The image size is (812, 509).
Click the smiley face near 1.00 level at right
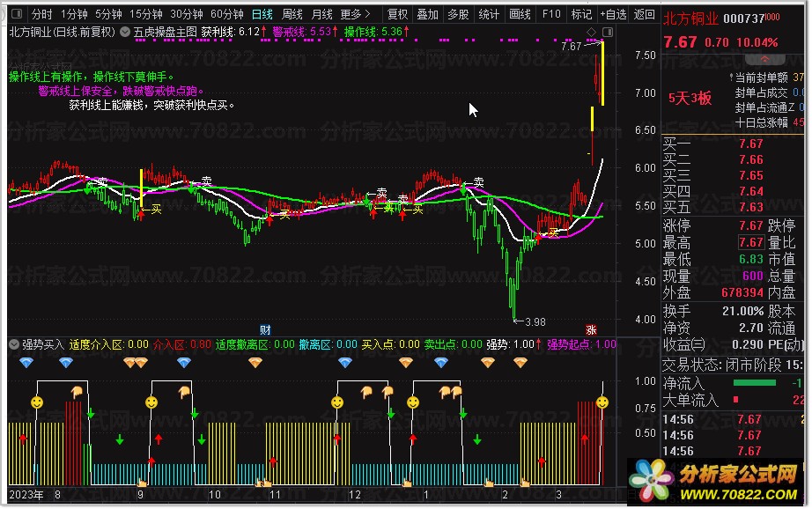[602, 402]
